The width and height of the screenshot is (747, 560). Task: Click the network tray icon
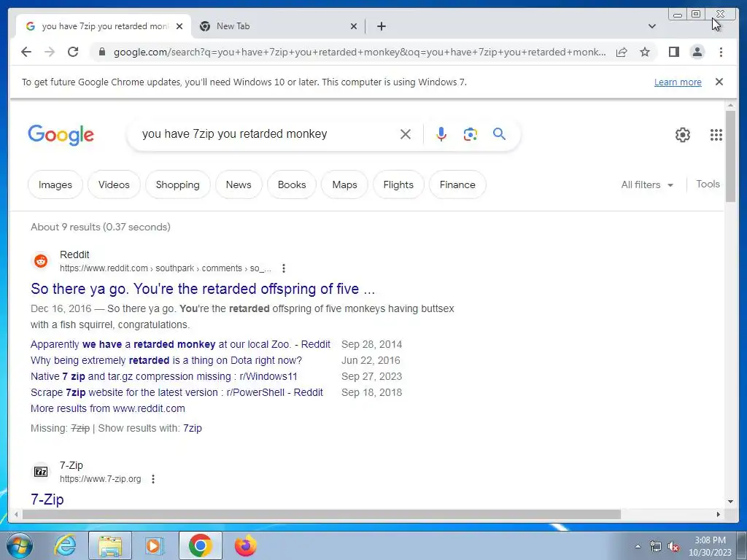click(656, 546)
